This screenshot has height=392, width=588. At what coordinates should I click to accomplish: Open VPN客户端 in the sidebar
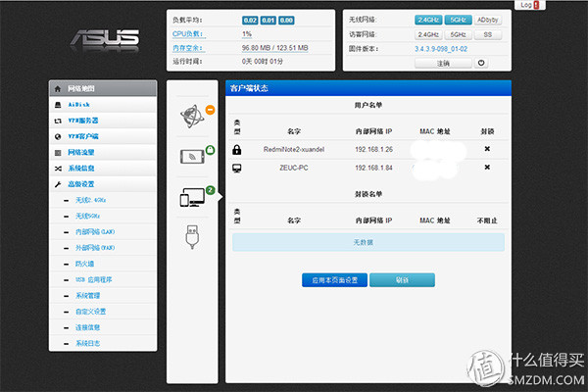(x=103, y=136)
